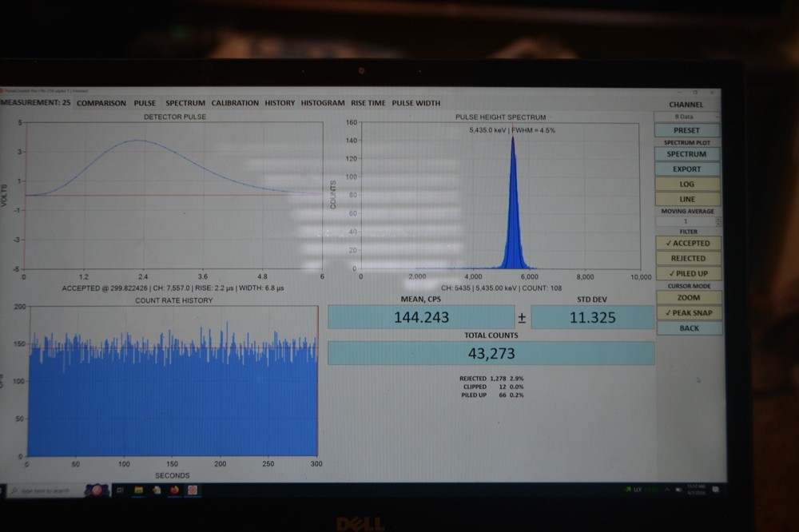Click the Moving Average value field
Viewport: 799px width, 532px height.
(x=686, y=221)
